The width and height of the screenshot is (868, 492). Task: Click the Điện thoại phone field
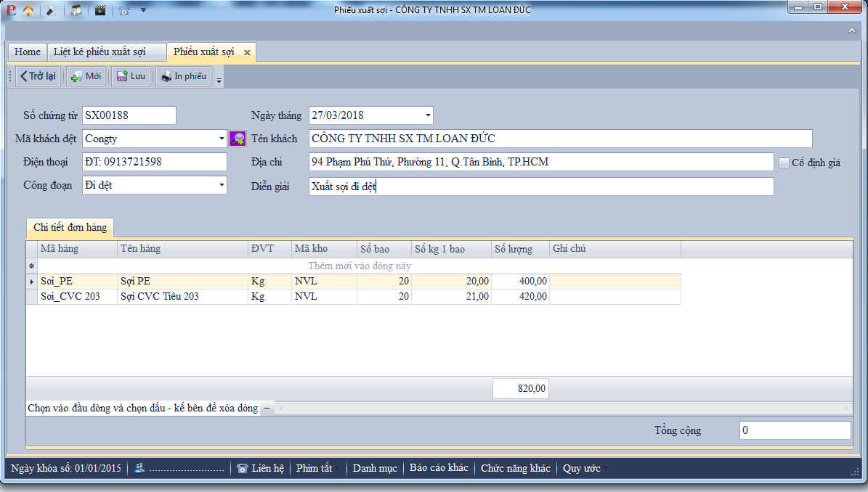(x=155, y=162)
